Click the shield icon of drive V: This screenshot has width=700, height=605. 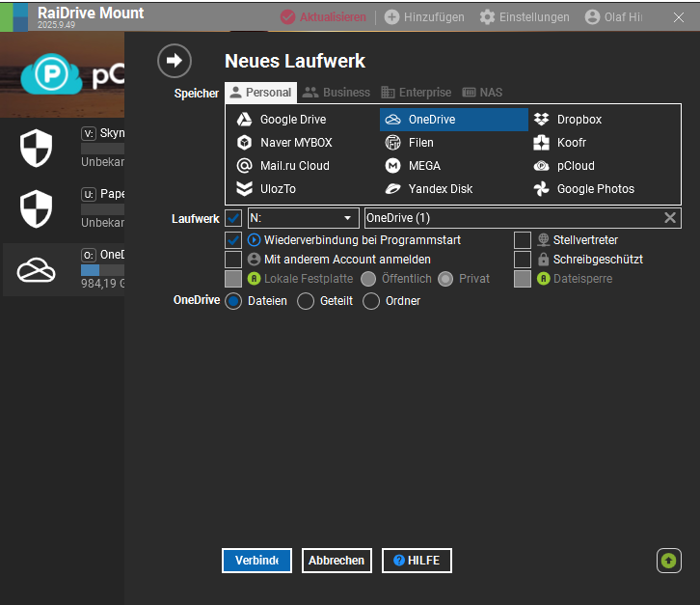tap(37, 148)
